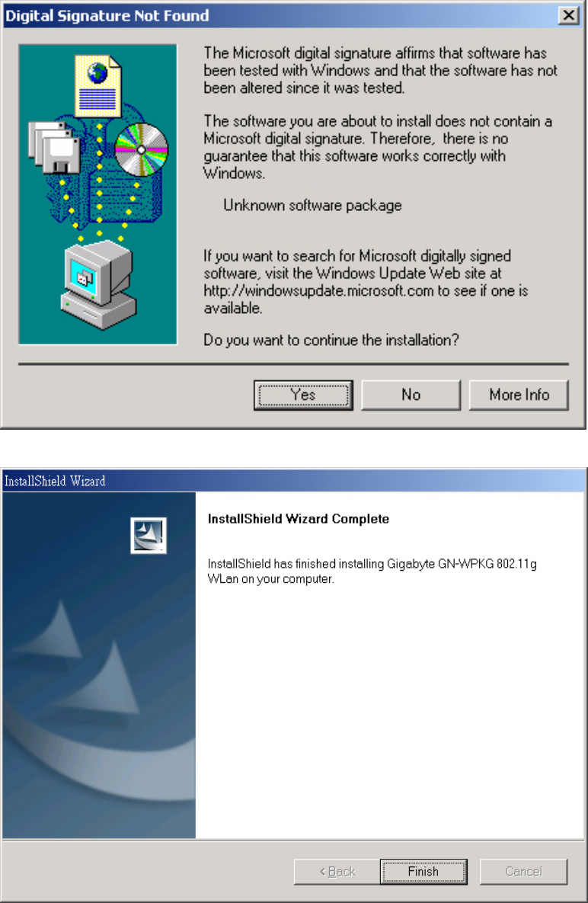Click Finish in the InstallShield Wizard
588x903 pixels.
click(x=423, y=871)
